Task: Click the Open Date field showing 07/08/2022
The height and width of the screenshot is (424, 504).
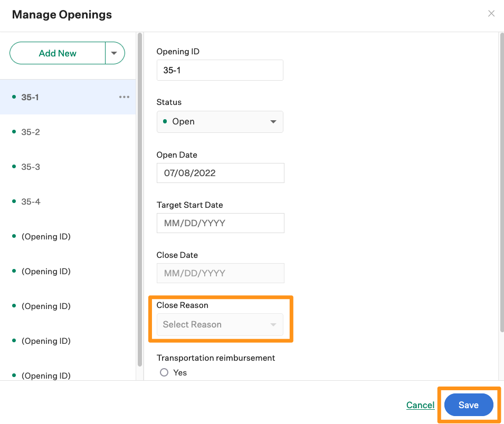Action: pyautogui.click(x=220, y=172)
